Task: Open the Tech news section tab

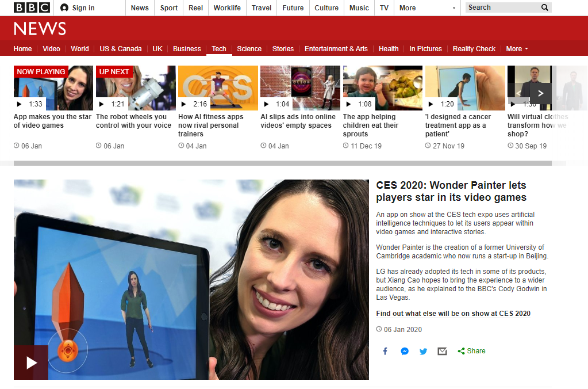Action: (x=219, y=49)
